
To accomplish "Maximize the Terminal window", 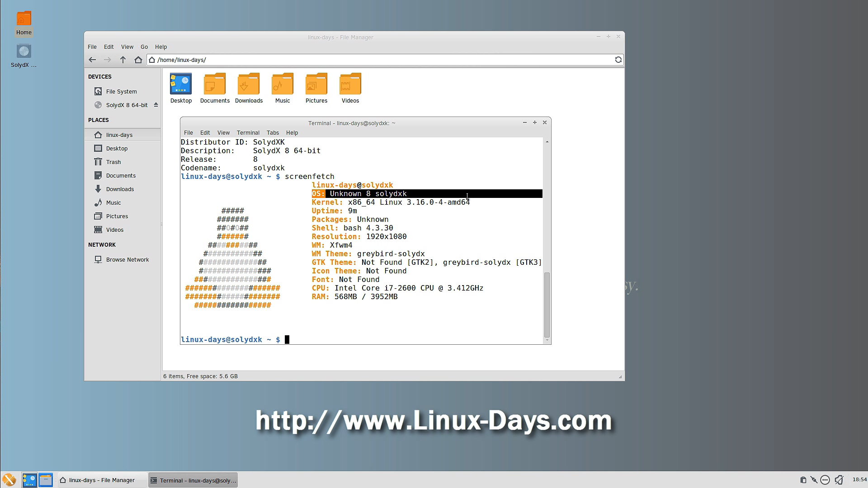I will coord(535,122).
